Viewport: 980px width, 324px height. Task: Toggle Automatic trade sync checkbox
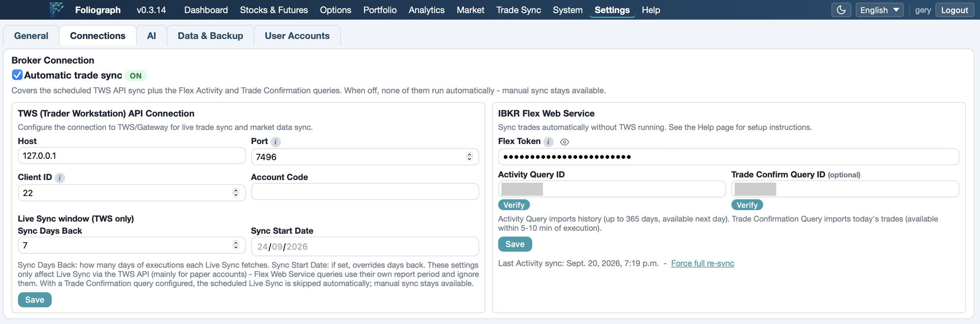17,75
